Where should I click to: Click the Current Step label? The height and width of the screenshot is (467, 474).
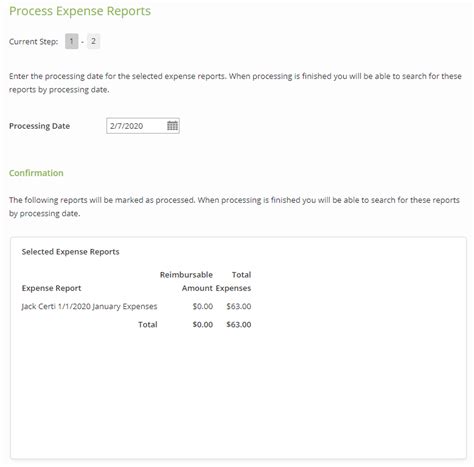[33, 42]
